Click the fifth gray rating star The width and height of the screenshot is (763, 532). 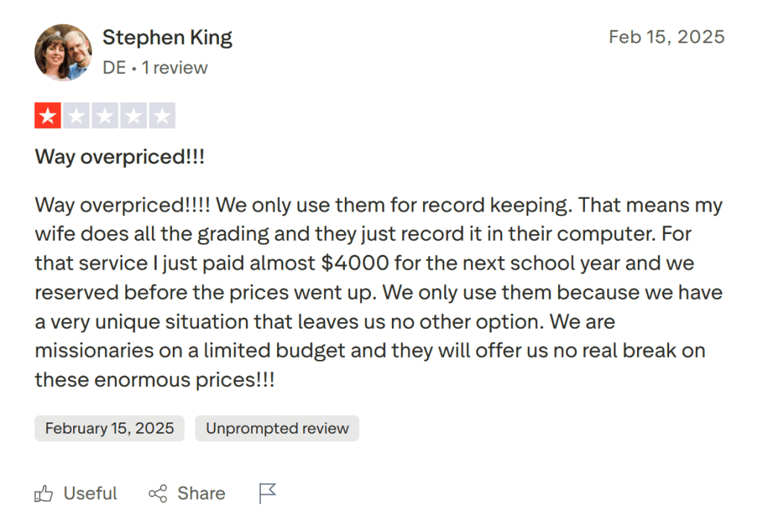click(162, 115)
